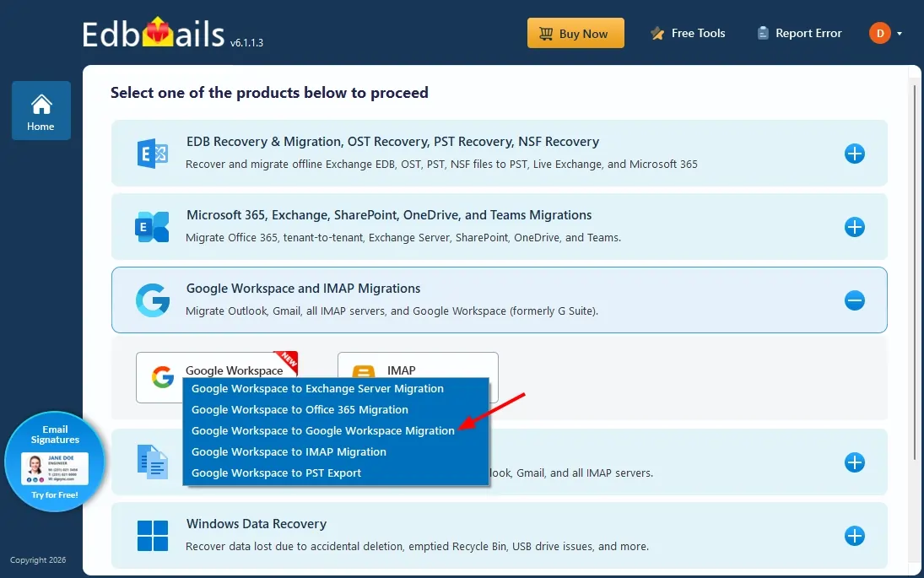Collapse Google Workspace and IMAP Migrations section
Viewport: 924px width, 578px height.
[x=855, y=300]
